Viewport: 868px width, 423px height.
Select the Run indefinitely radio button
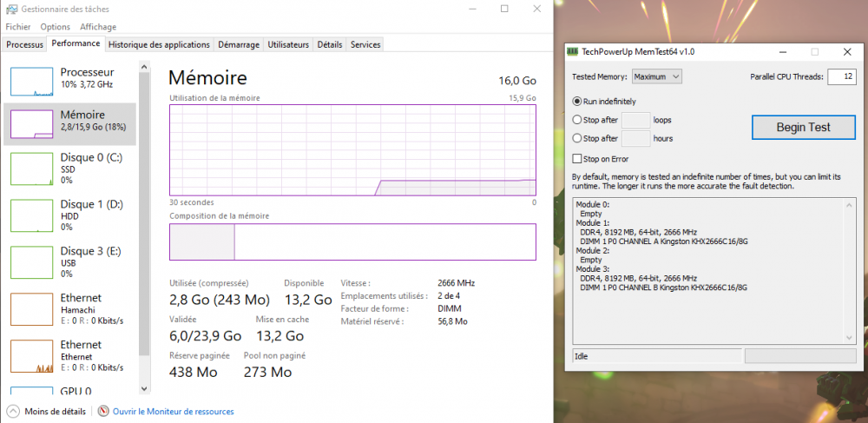tap(577, 102)
